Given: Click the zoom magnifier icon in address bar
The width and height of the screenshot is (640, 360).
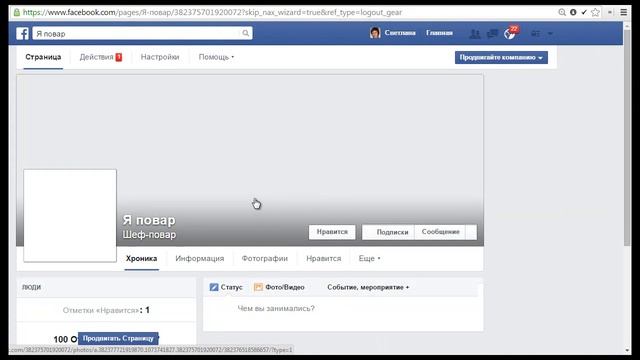Looking at the screenshot, I should [562, 12].
